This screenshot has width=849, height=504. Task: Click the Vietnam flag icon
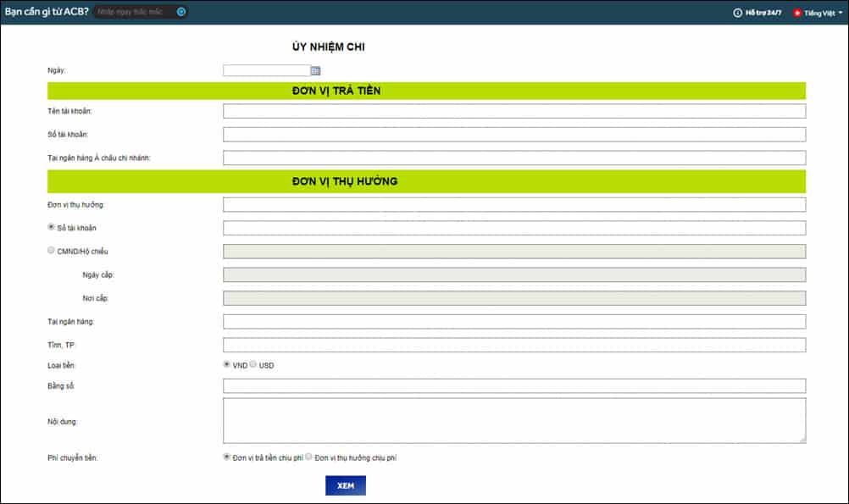pos(797,13)
